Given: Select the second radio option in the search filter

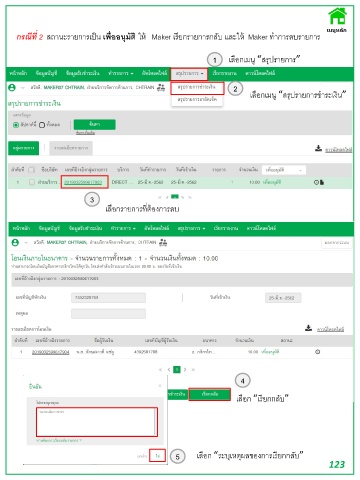Looking at the screenshot, I should (x=42, y=125).
